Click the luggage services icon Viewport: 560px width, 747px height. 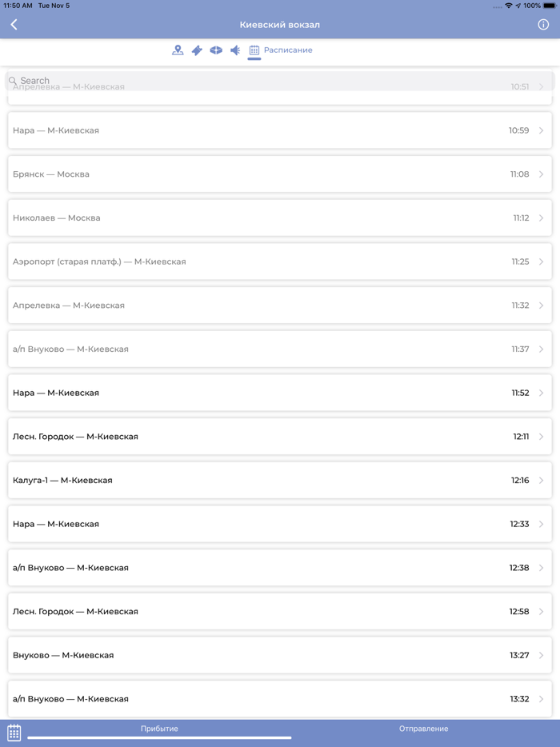click(x=216, y=50)
